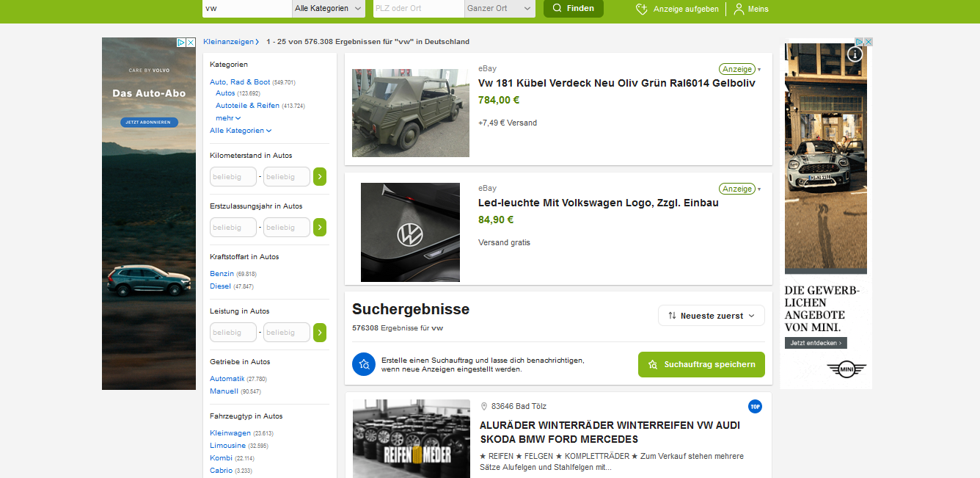Screen dimensions: 980x478
Task: Click the 84,90 € price text
Action: (496, 220)
